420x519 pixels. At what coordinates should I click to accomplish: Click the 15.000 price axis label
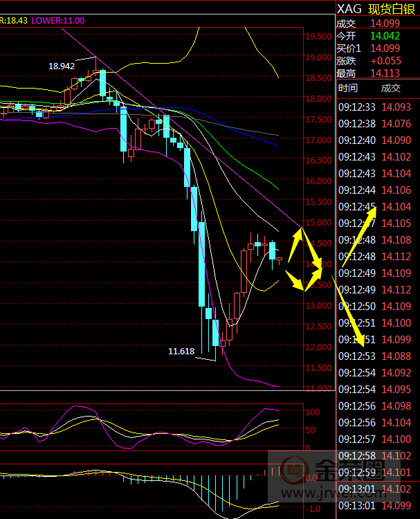click(x=318, y=223)
